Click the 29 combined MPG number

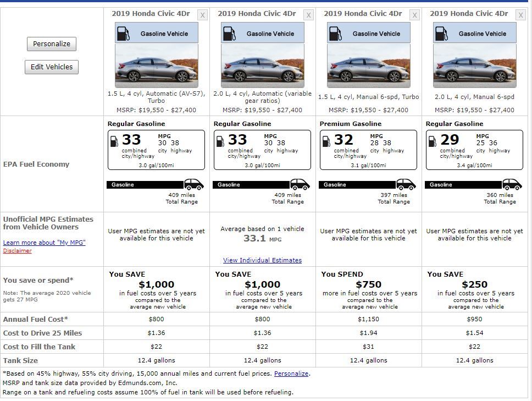[x=450, y=140]
